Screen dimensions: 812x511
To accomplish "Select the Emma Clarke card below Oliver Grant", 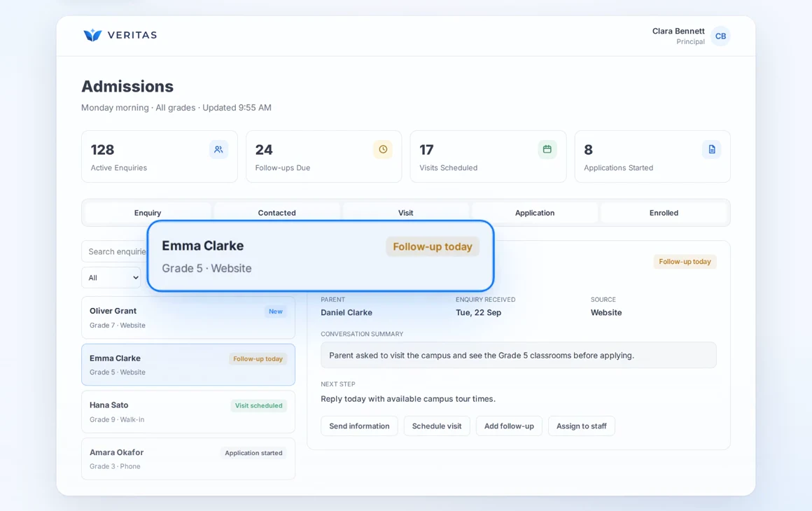I will coord(188,365).
